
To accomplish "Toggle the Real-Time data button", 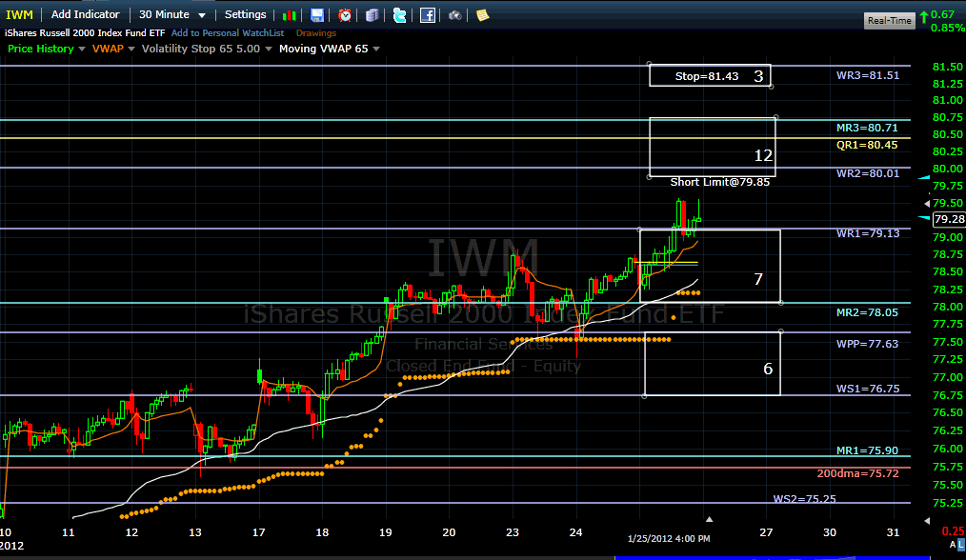I will (x=889, y=20).
